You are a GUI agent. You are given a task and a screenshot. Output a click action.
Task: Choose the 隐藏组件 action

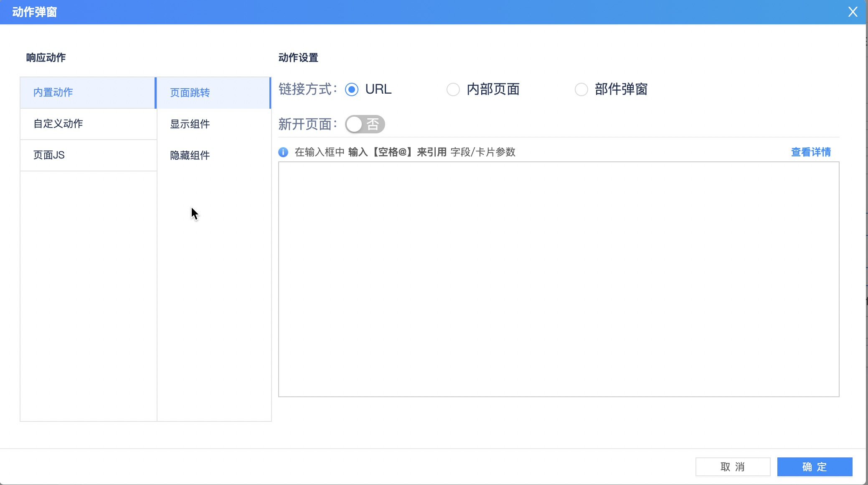[214, 156]
